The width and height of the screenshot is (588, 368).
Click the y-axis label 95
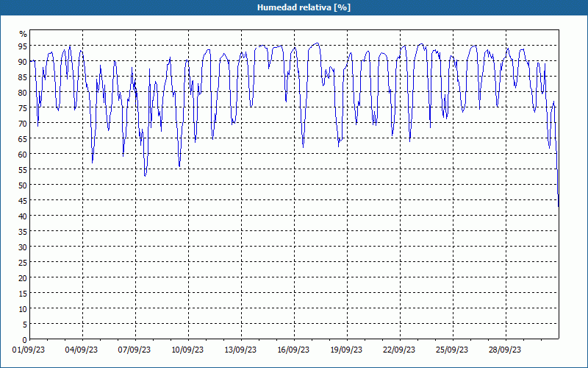tap(23, 46)
